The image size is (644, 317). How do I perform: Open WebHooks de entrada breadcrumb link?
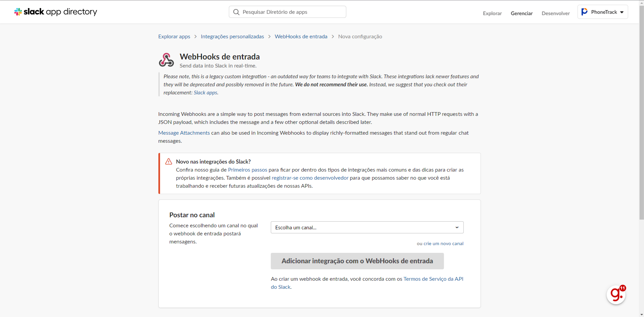[x=301, y=37]
